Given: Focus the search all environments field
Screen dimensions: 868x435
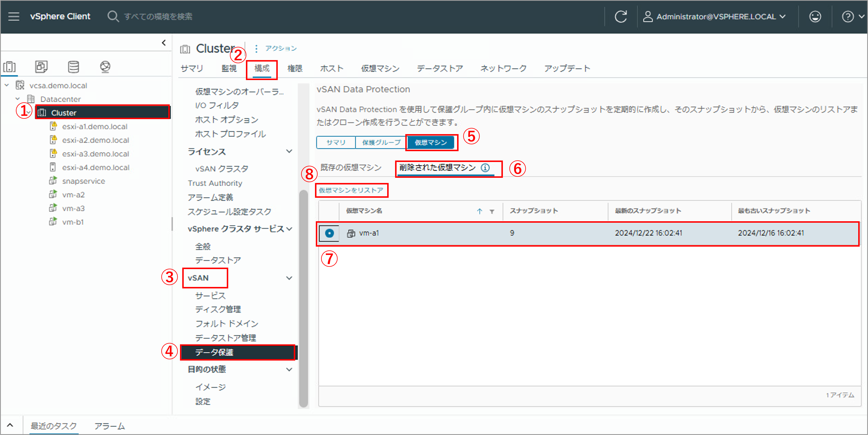Looking at the screenshot, I should coord(158,16).
